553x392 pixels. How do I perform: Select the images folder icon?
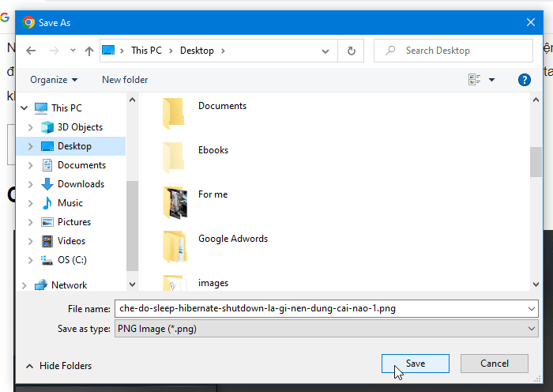pos(175,283)
